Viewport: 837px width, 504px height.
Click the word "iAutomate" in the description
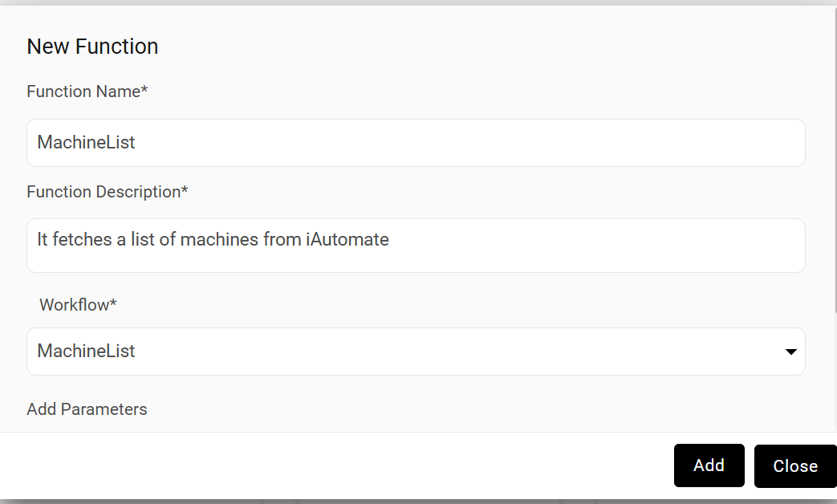click(x=347, y=239)
